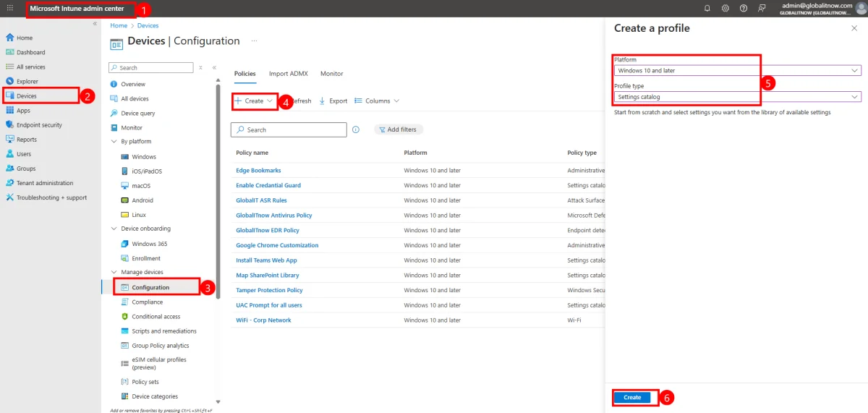Image resolution: width=868 pixels, height=413 pixels.
Task: Open the Edge Bookmarks policy
Action: (x=258, y=171)
